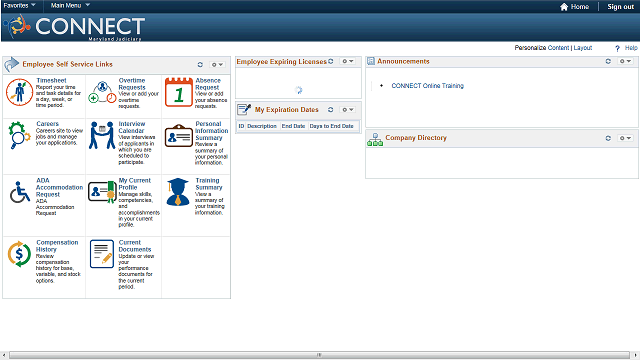
Task: Click the horizontal scrollbar thumb
Action: (319, 355)
